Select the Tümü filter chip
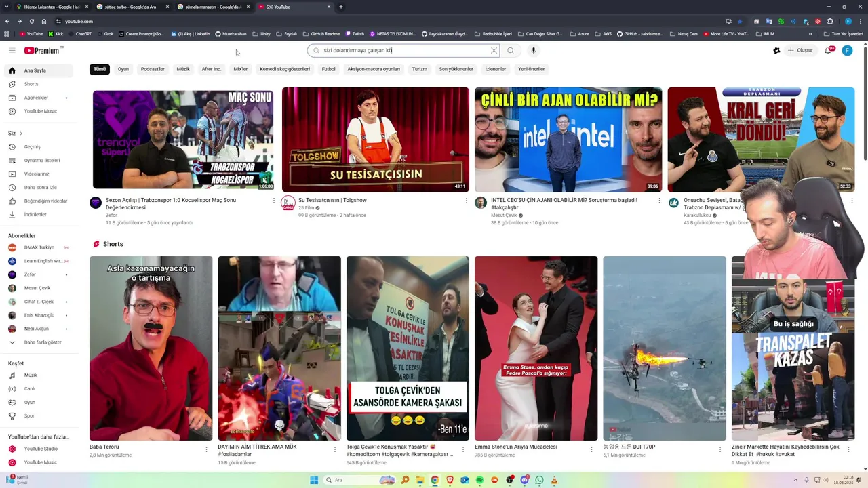 (100, 69)
